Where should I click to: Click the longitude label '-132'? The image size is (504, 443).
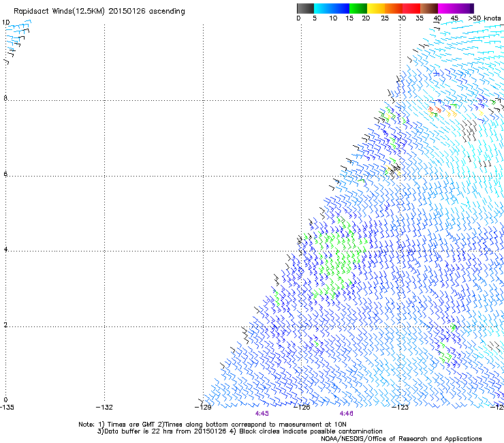pos(105,408)
